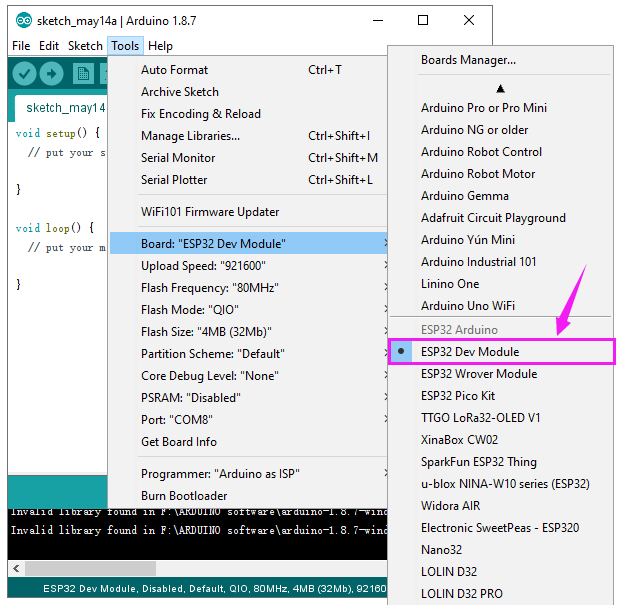Image resolution: width=625 pixels, height=605 pixels.
Task: Open the Edit menu
Action: point(49,46)
